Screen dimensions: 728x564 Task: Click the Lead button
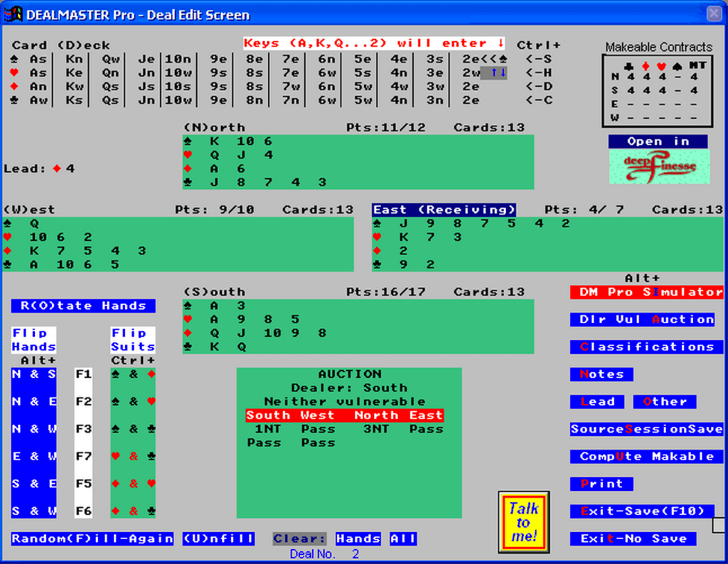(x=597, y=401)
